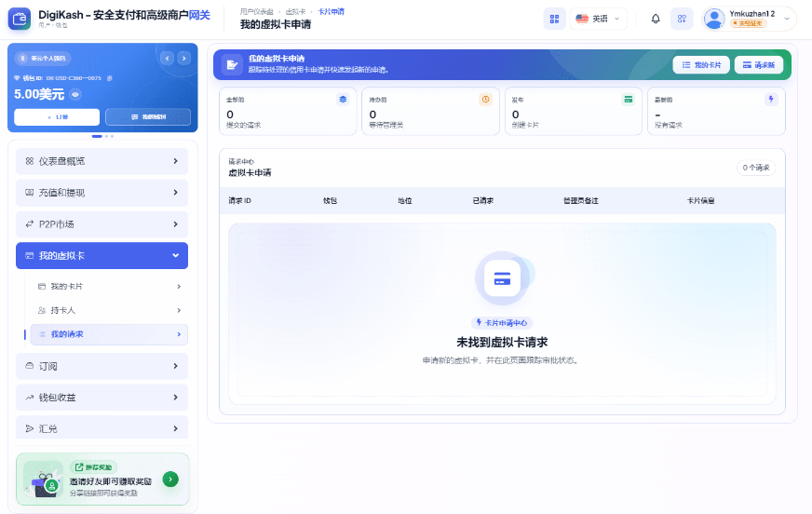Click the 未经证实 verification badge
812x514 pixels.
click(x=749, y=23)
